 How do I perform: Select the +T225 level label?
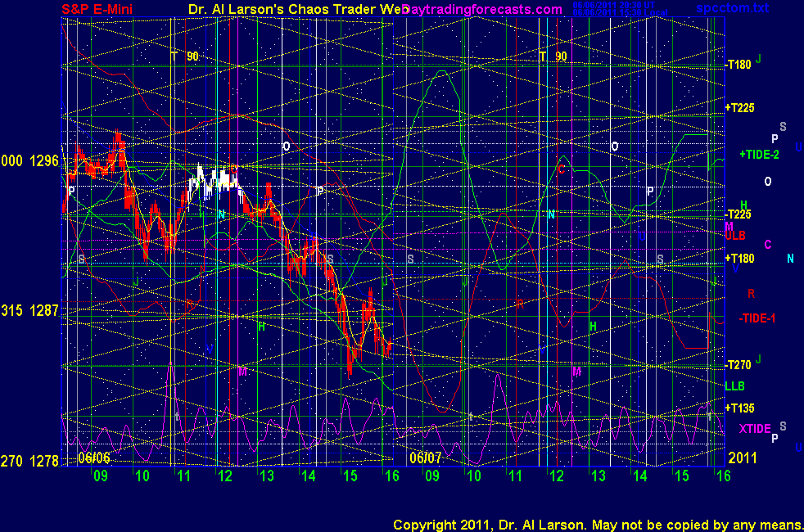[740, 108]
